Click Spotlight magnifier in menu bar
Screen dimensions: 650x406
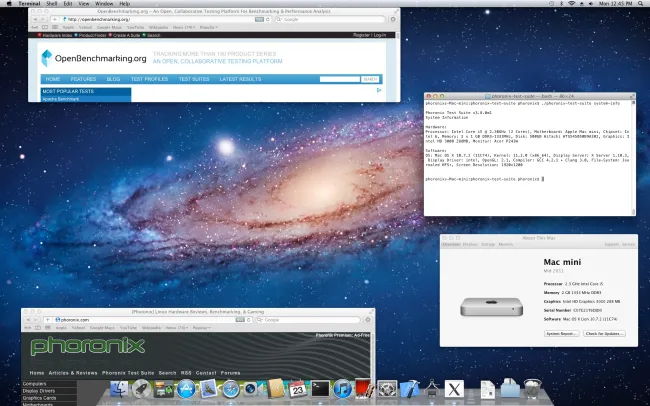[641, 3]
